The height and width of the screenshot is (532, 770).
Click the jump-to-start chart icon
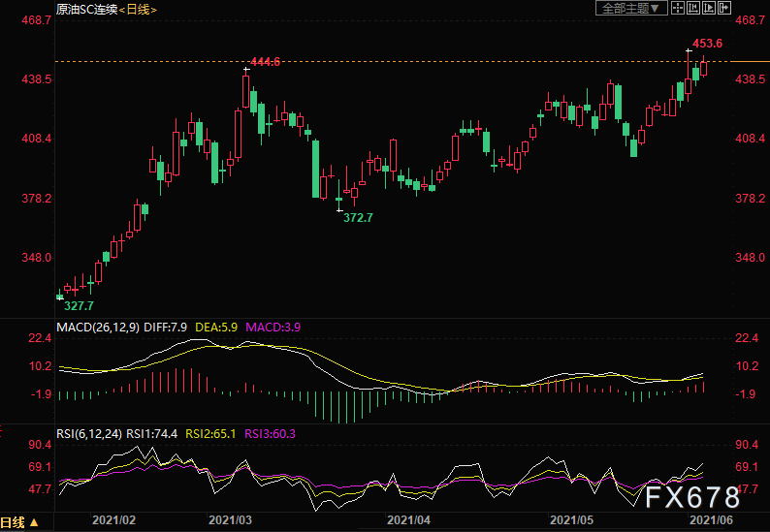click(x=693, y=9)
